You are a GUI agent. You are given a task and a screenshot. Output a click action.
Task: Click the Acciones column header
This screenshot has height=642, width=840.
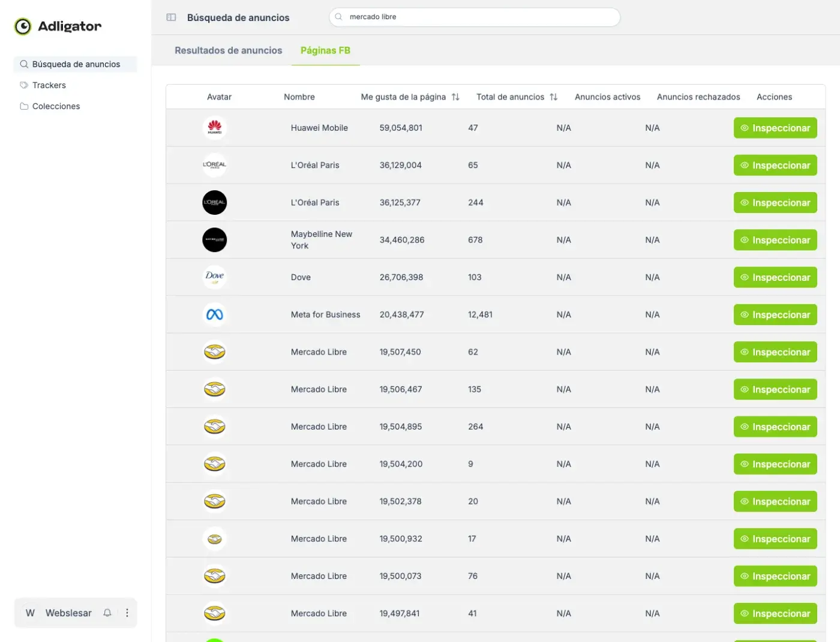[x=774, y=97]
